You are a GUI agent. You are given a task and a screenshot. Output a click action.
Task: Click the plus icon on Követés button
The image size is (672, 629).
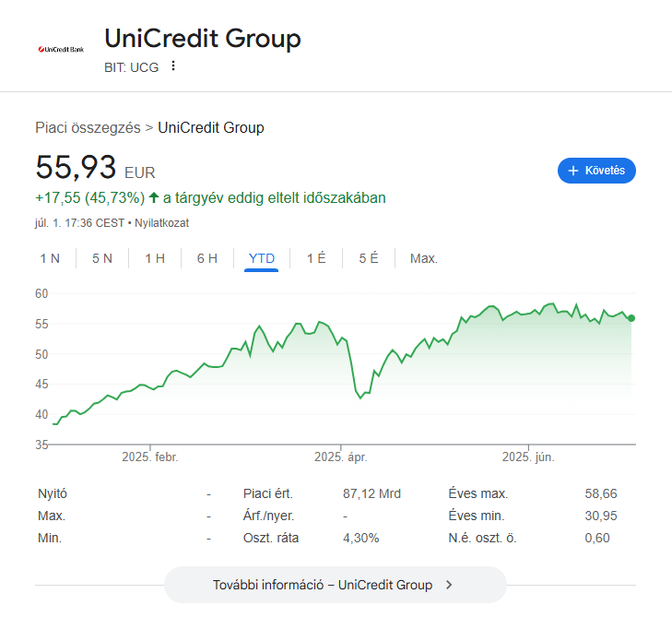573,171
